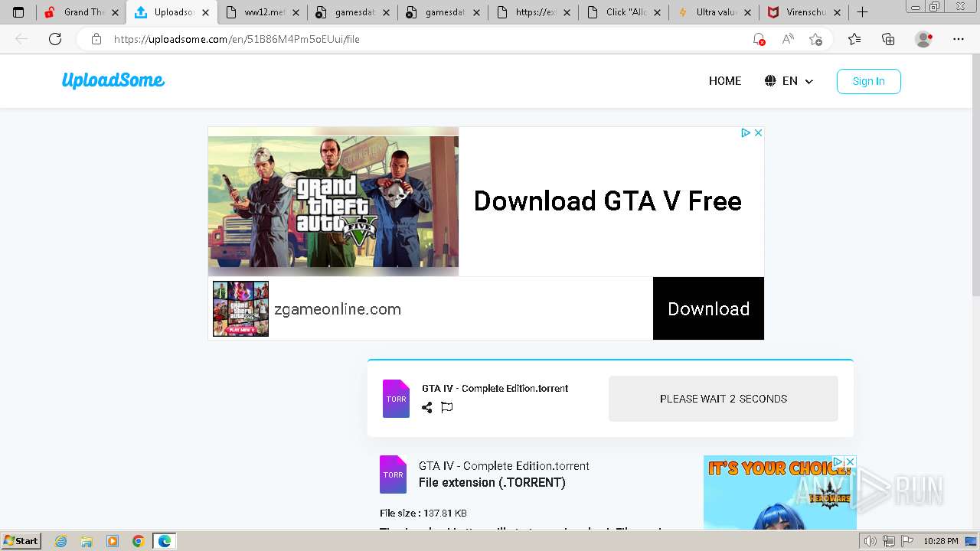Open the tab actions menu icon

(18, 12)
